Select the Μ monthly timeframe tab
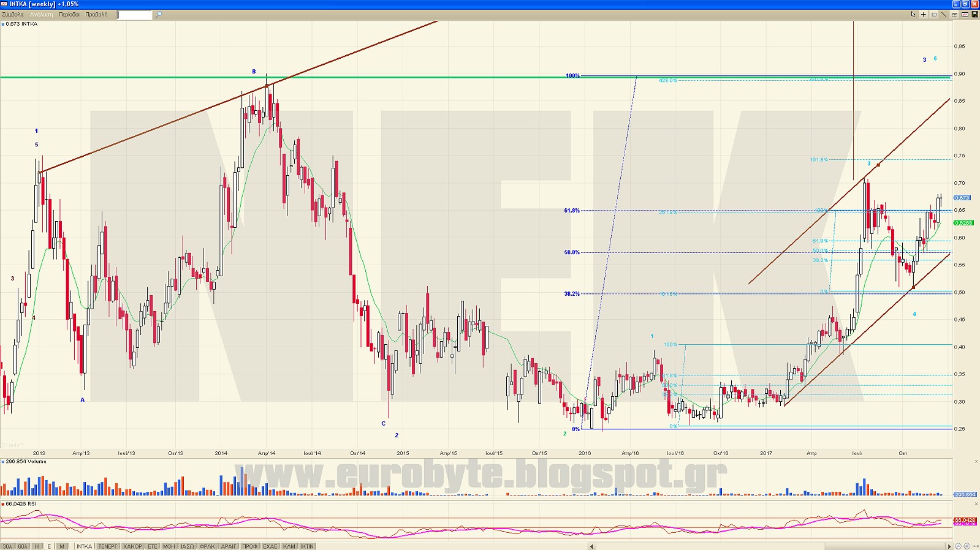 [x=62, y=546]
